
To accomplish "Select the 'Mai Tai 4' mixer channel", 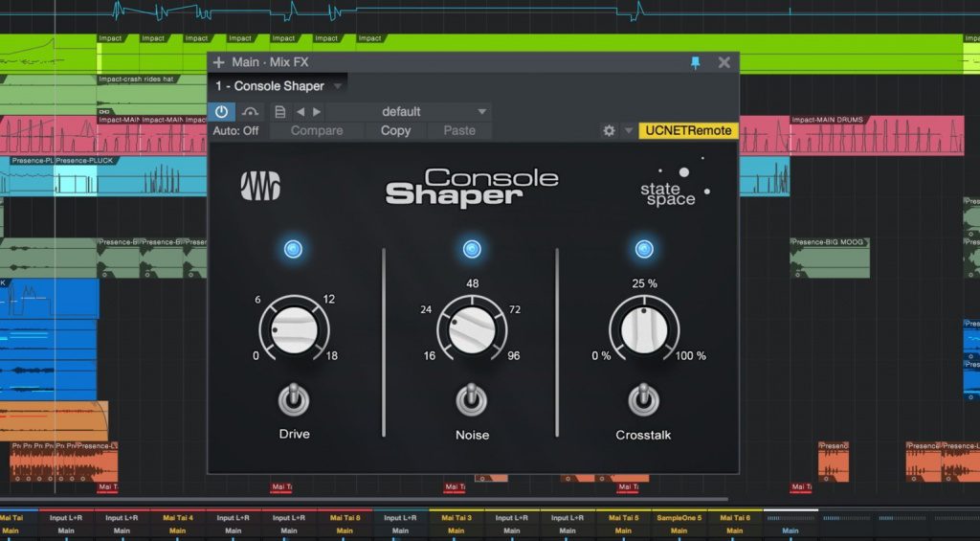I will click(x=177, y=518).
